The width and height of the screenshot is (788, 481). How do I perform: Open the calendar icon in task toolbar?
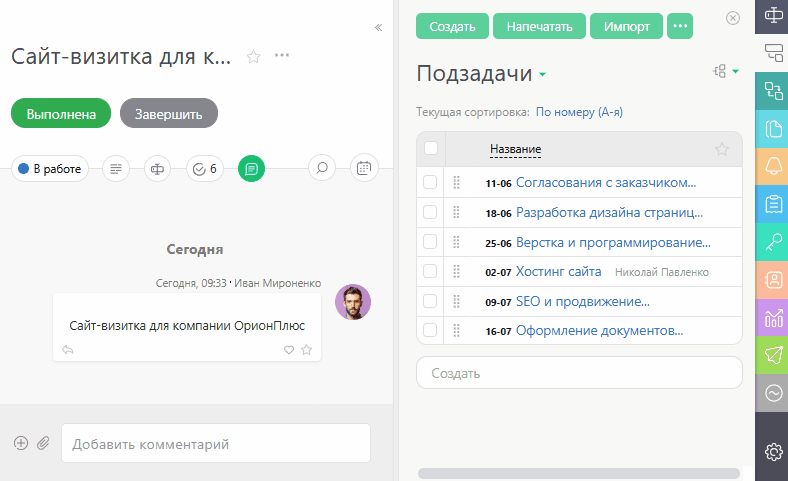click(x=364, y=168)
